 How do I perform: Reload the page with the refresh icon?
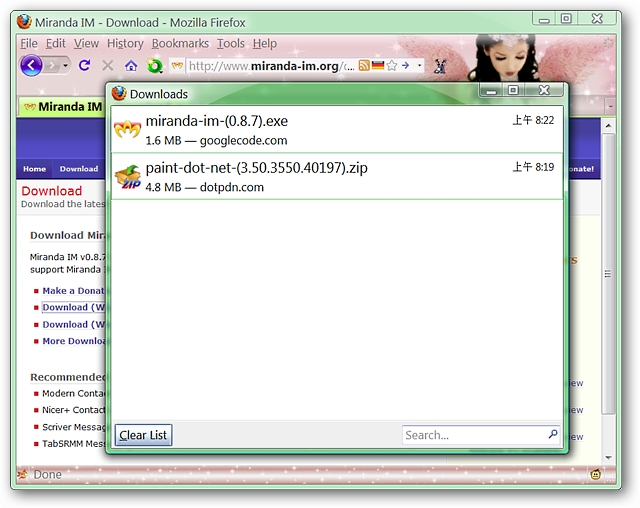(x=84, y=65)
